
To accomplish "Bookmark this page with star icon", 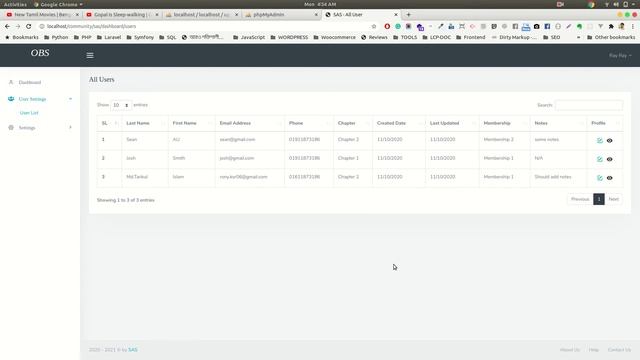I will 373,26.
